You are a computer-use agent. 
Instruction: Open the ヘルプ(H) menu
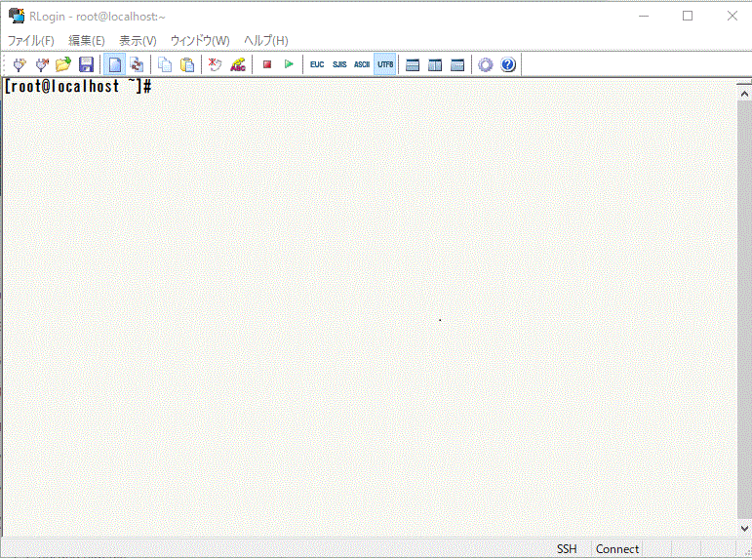coord(265,41)
